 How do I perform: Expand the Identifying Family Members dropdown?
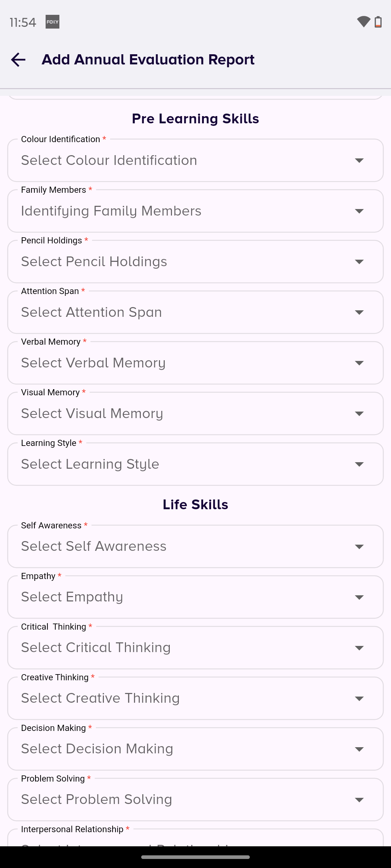tap(195, 211)
